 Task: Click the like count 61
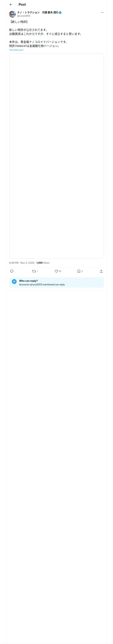point(60,271)
